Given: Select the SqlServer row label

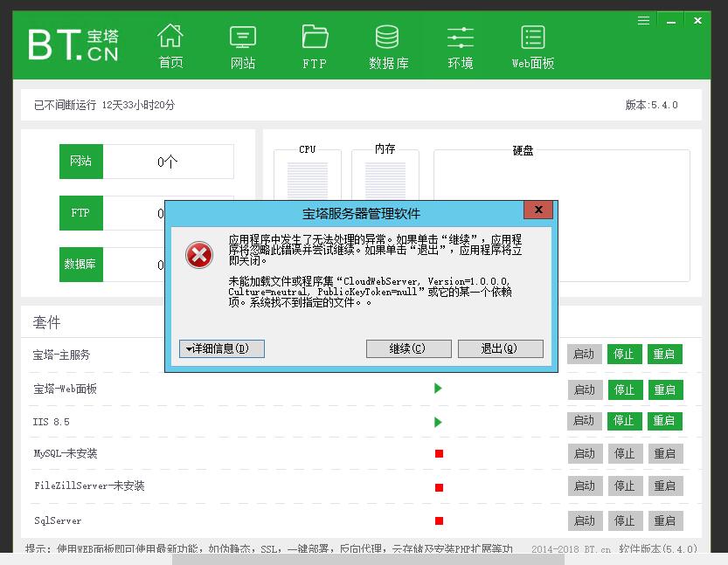Looking at the screenshot, I should (x=58, y=520).
